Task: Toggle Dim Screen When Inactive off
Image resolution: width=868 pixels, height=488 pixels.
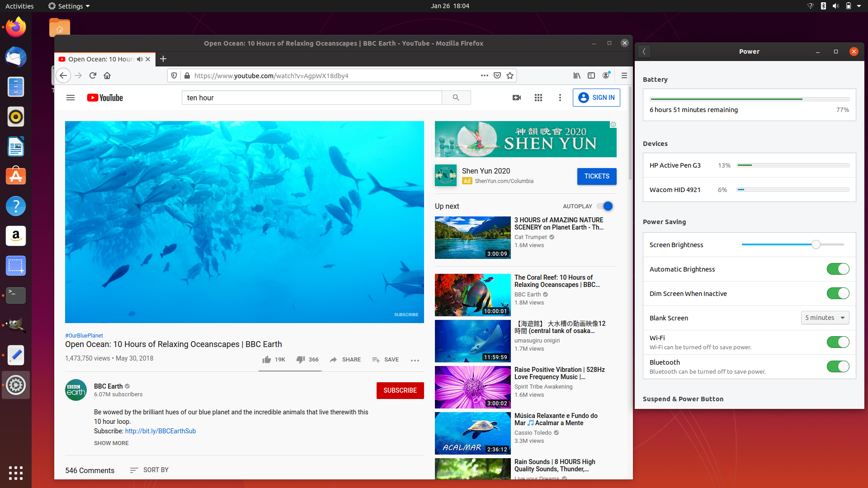Action: [838, 294]
